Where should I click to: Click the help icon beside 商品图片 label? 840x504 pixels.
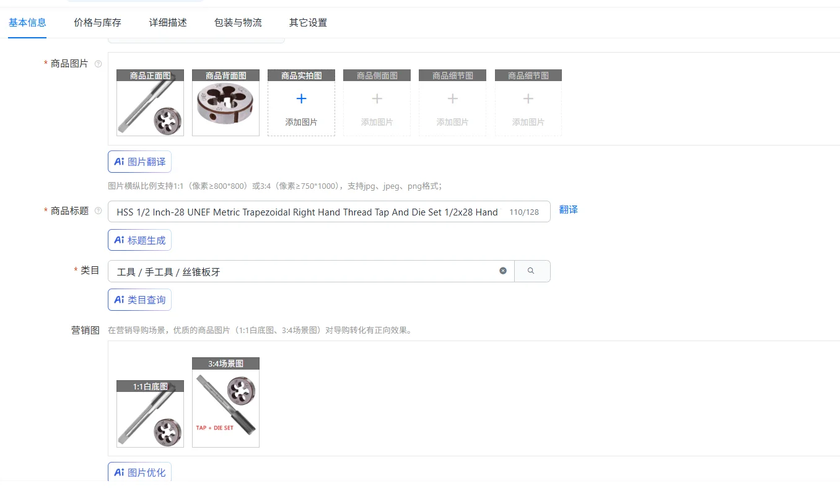pos(98,64)
